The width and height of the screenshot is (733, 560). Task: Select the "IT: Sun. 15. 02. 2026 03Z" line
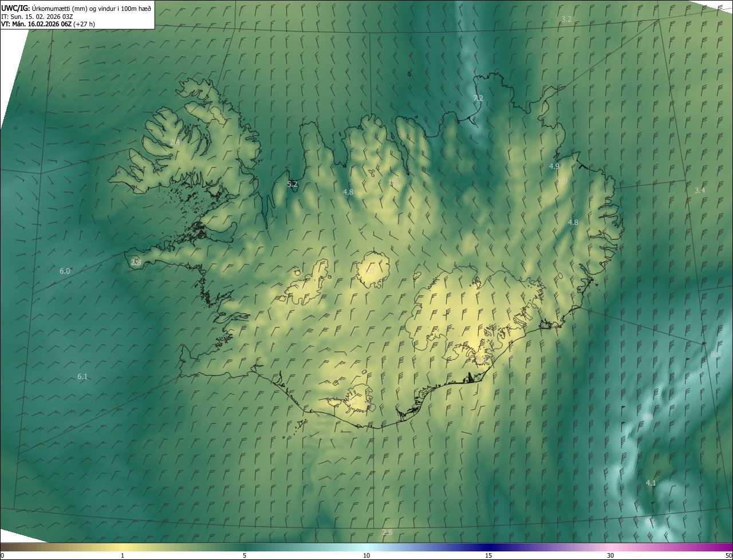(37, 16)
